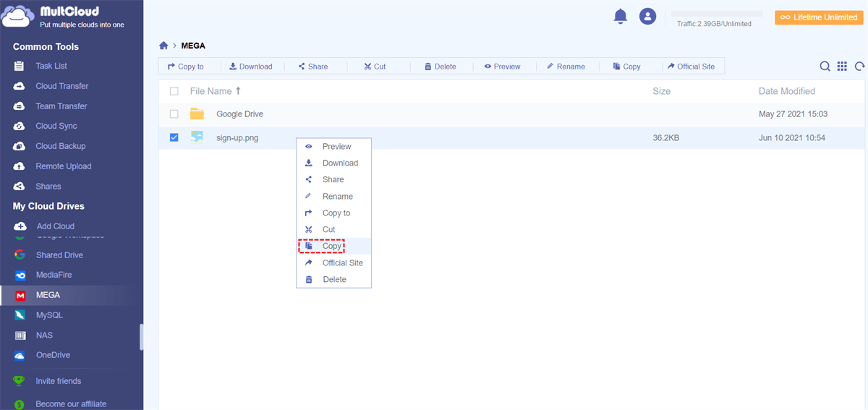Click Copy to in toolbar

pyautogui.click(x=186, y=67)
